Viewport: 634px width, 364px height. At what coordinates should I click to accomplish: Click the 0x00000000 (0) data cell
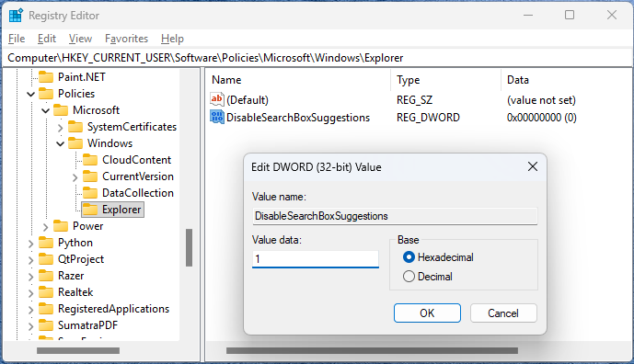542,118
